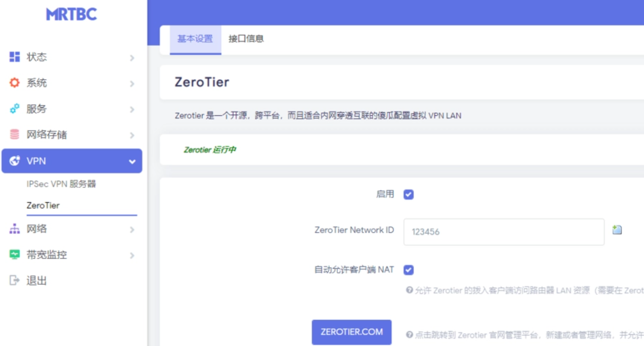This screenshot has height=346, width=644.
Task: Click help icon beside ZEROTIER.COM description
Action: pos(409,335)
